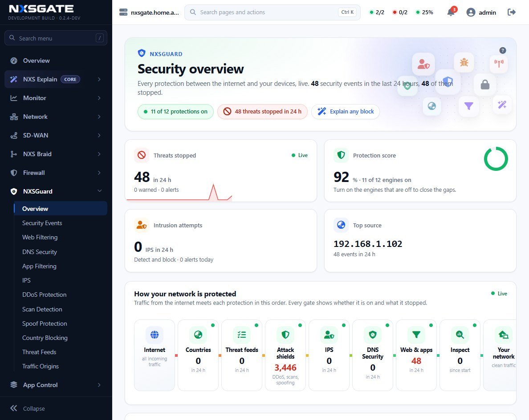Click the 25% load status indicator
Image resolution: width=529 pixels, height=420 pixels.
pos(425,12)
